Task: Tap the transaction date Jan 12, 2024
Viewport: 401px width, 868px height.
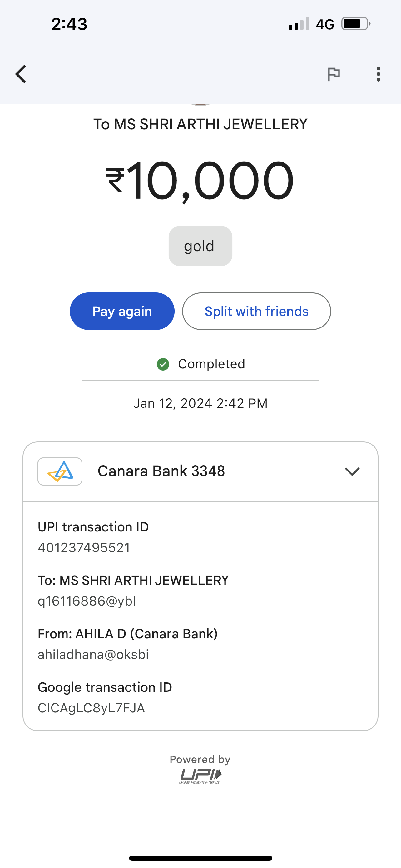Action: pos(200,403)
